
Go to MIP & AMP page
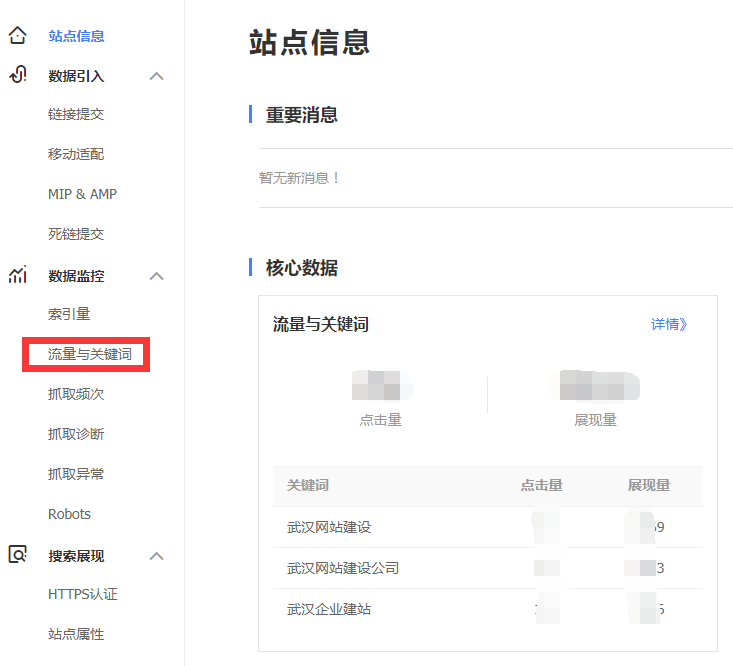pyautogui.click(x=82, y=194)
